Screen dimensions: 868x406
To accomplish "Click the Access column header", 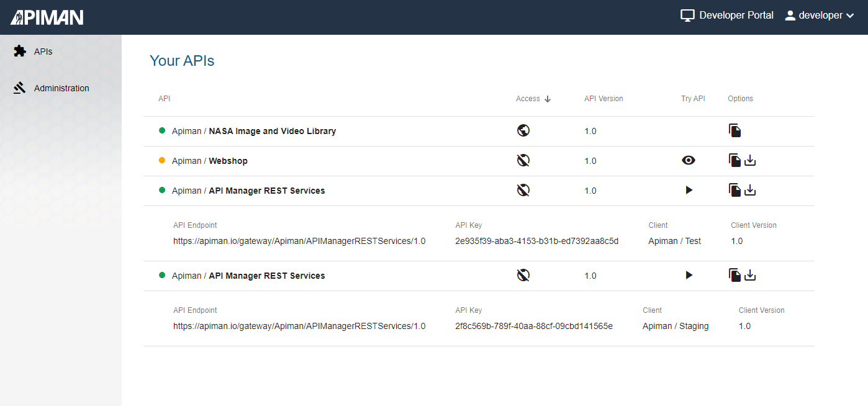I will coord(528,99).
